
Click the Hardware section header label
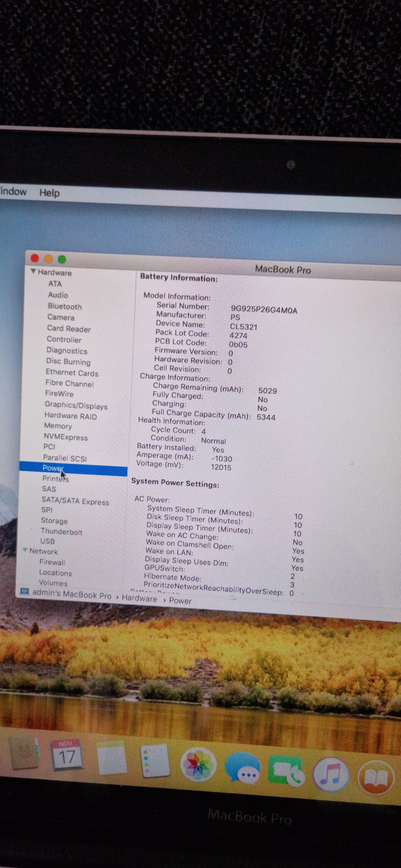pos(55,272)
